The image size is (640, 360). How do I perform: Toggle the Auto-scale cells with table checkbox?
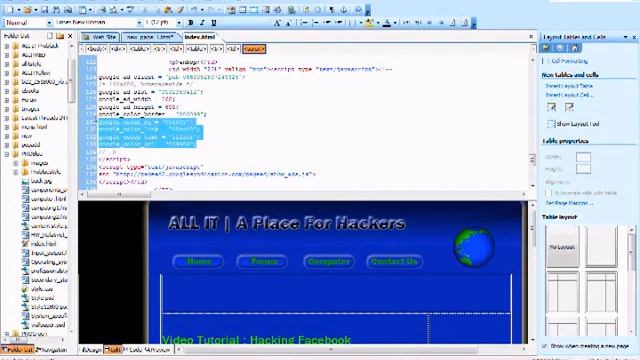coord(548,193)
